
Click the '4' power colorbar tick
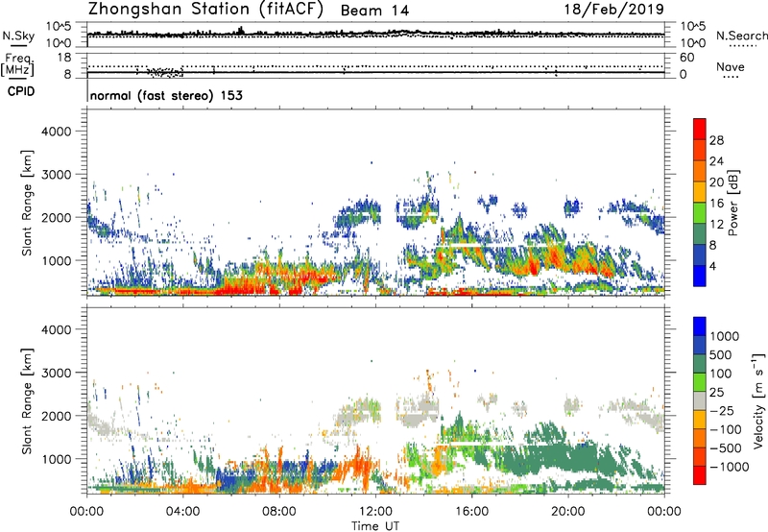712,267
